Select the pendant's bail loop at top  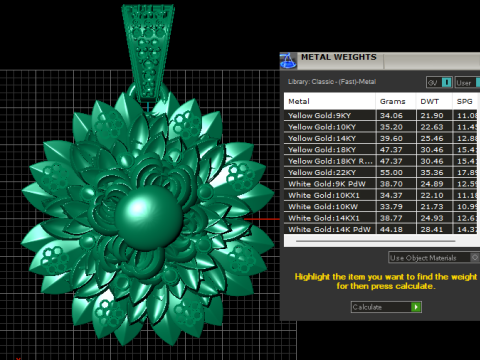pyautogui.click(x=148, y=52)
